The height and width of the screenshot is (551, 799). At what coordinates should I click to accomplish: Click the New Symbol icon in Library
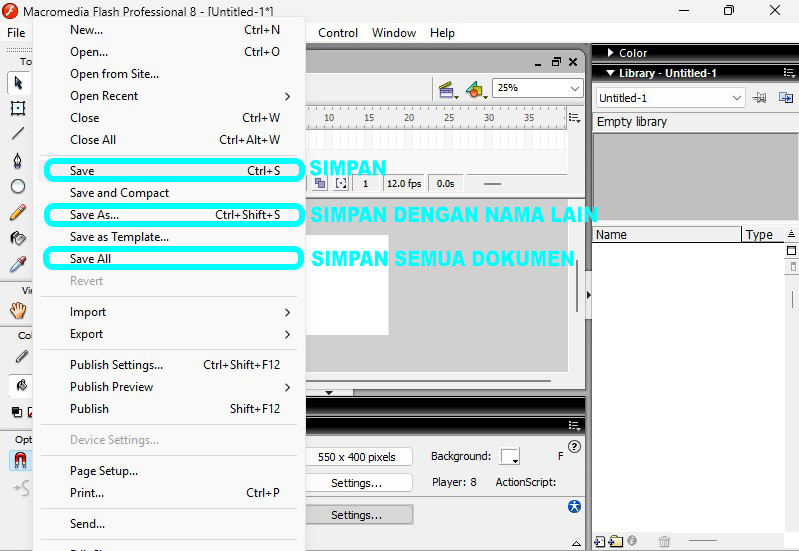click(x=600, y=541)
